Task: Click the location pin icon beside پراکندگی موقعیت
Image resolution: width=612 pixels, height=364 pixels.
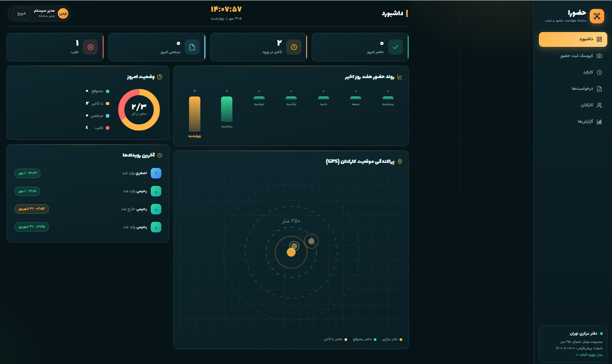Action: coord(400,162)
